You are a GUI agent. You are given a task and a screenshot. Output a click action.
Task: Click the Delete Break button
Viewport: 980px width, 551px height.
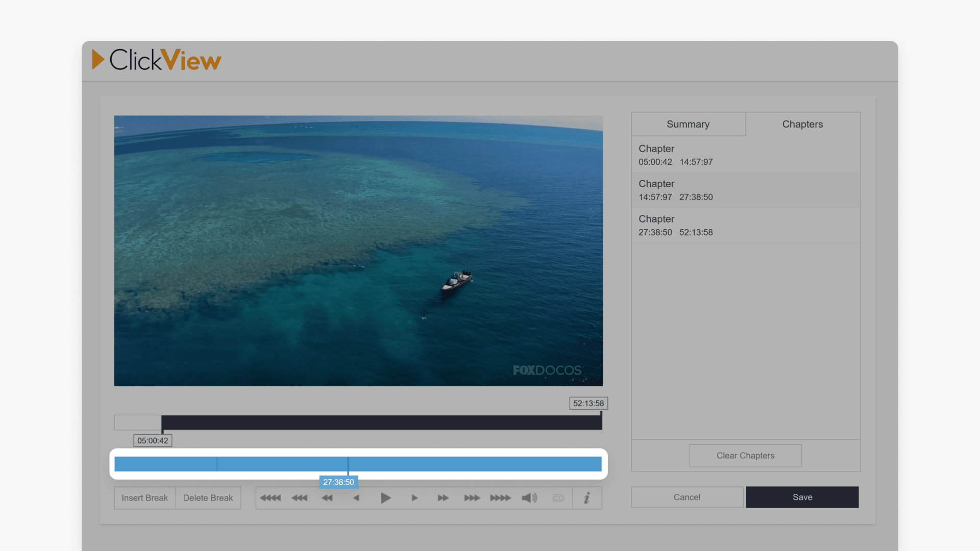coord(208,498)
